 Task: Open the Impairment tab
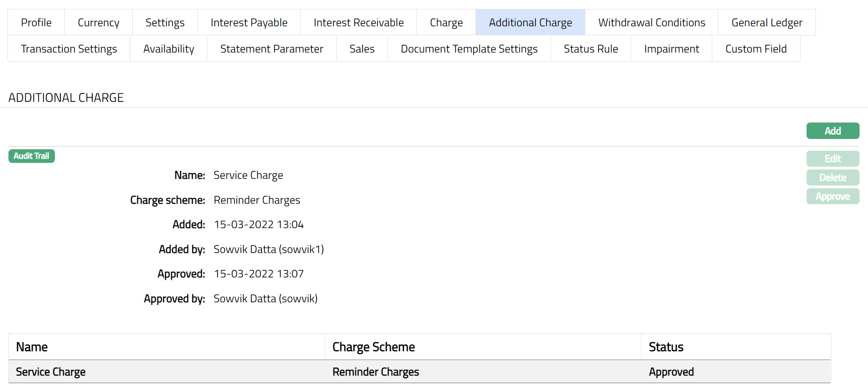671,49
